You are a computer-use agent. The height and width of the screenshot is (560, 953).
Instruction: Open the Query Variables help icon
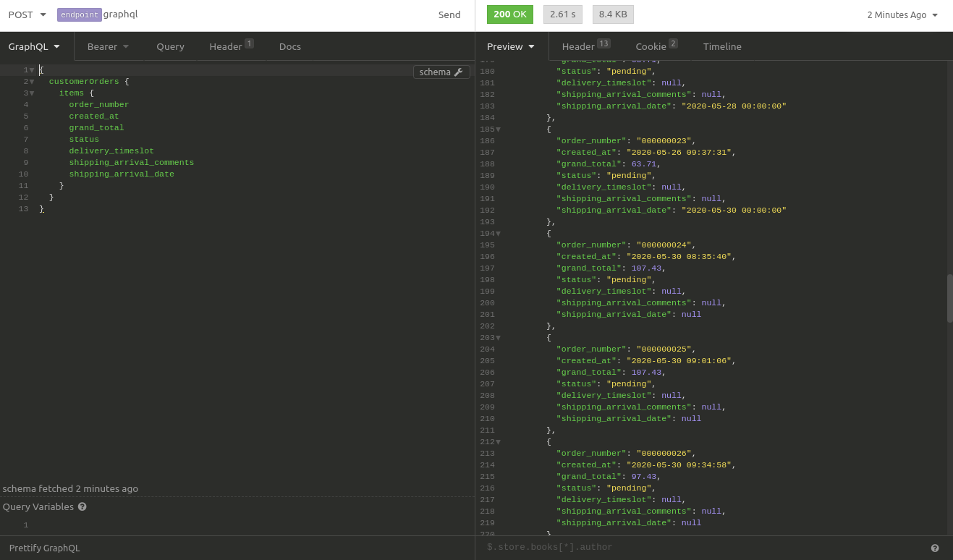pos(82,507)
